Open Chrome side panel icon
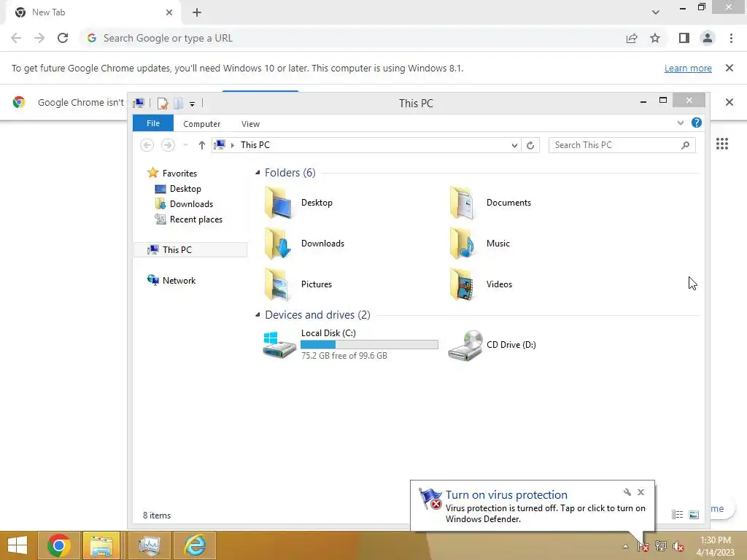 (x=684, y=38)
